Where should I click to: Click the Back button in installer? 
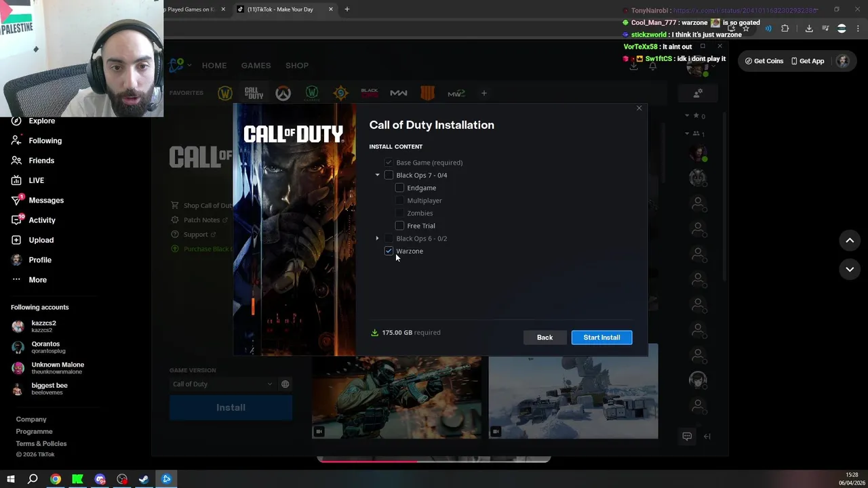pos(545,338)
